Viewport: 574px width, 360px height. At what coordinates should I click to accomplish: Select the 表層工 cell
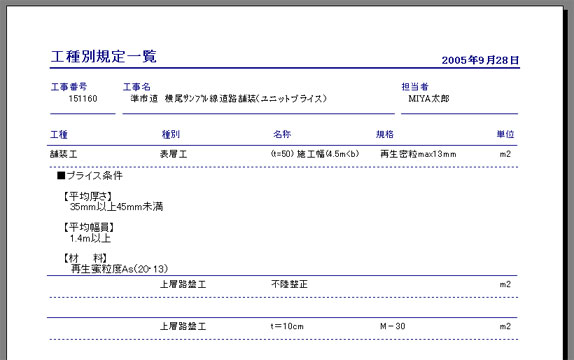[174, 154]
